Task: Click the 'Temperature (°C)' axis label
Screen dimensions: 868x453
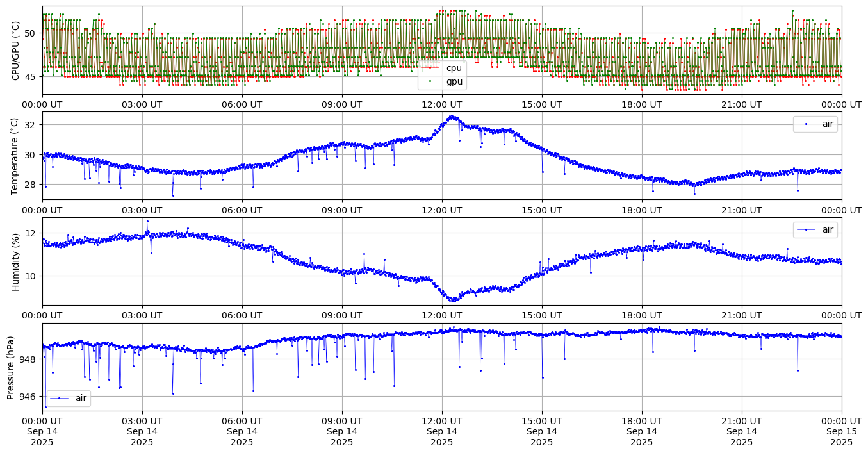Action: (x=16, y=156)
